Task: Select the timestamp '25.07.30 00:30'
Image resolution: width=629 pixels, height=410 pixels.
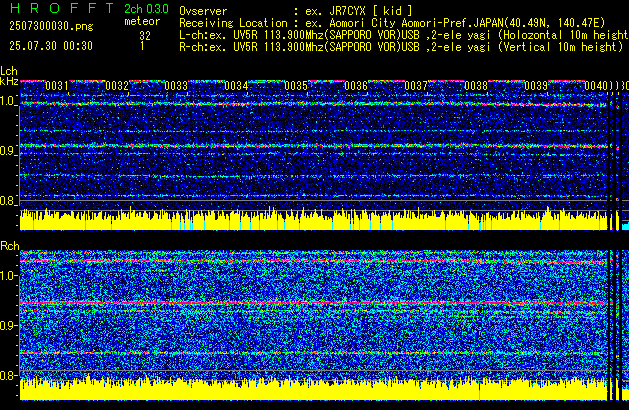Action: tap(51, 46)
